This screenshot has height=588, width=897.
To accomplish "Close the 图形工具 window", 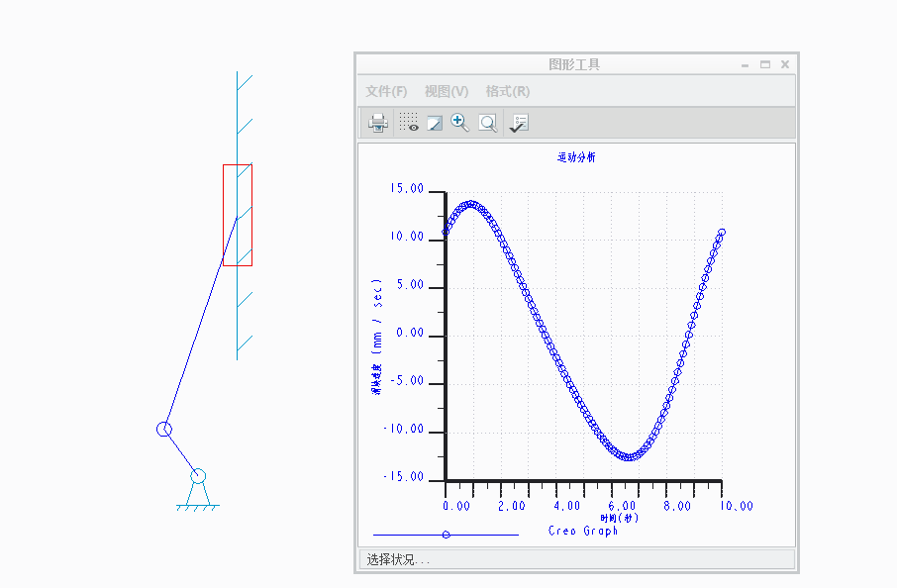I will [x=785, y=64].
